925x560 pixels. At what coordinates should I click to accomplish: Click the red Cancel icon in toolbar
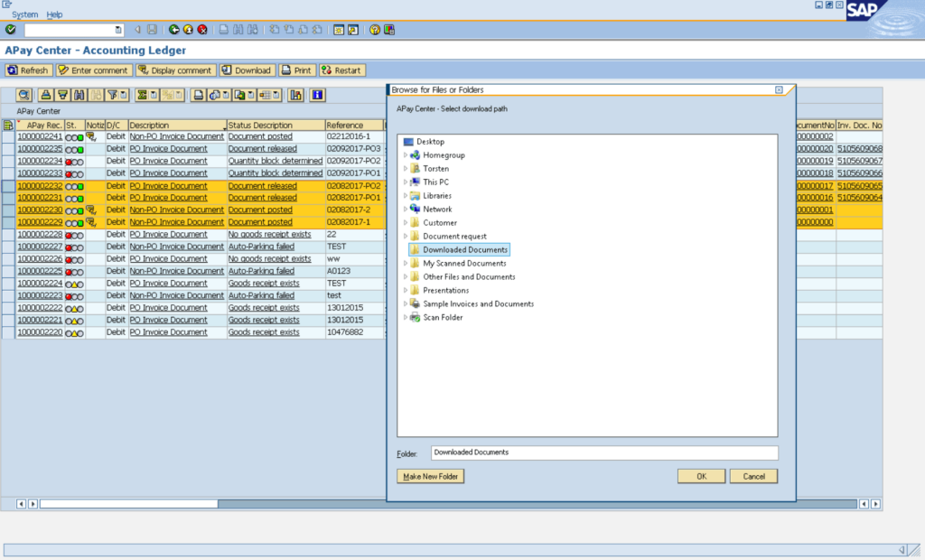202,30
